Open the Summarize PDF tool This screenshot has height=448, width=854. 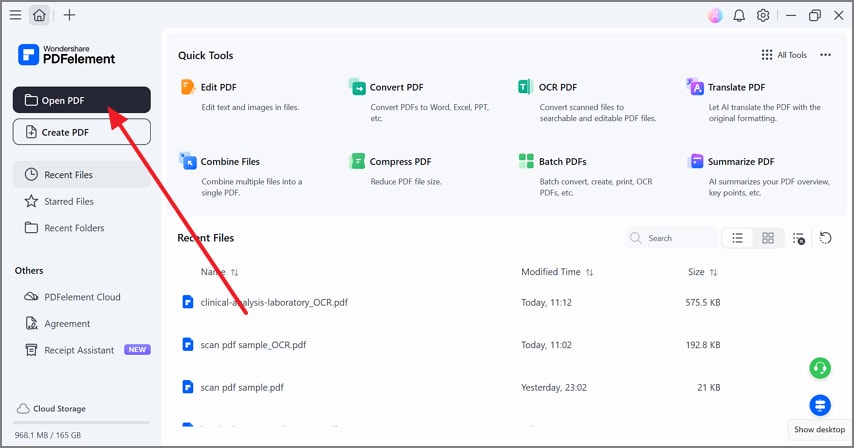pos(740,162)
